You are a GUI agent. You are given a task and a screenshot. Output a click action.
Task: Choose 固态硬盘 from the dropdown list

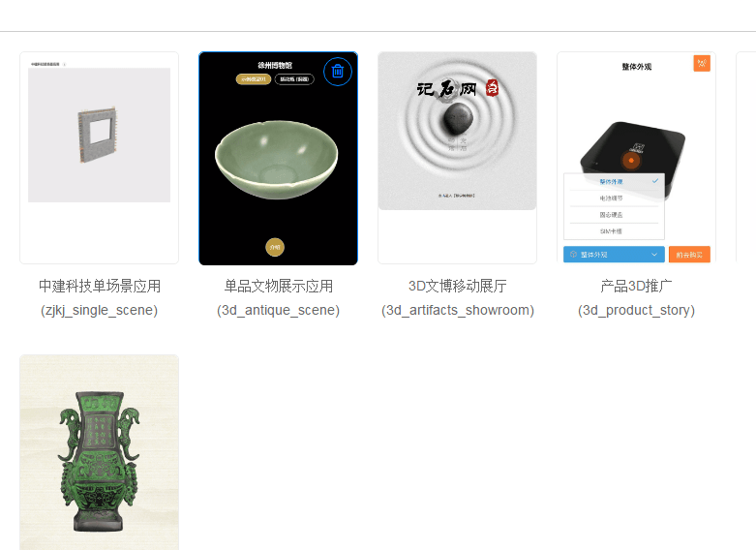[612, 215]
